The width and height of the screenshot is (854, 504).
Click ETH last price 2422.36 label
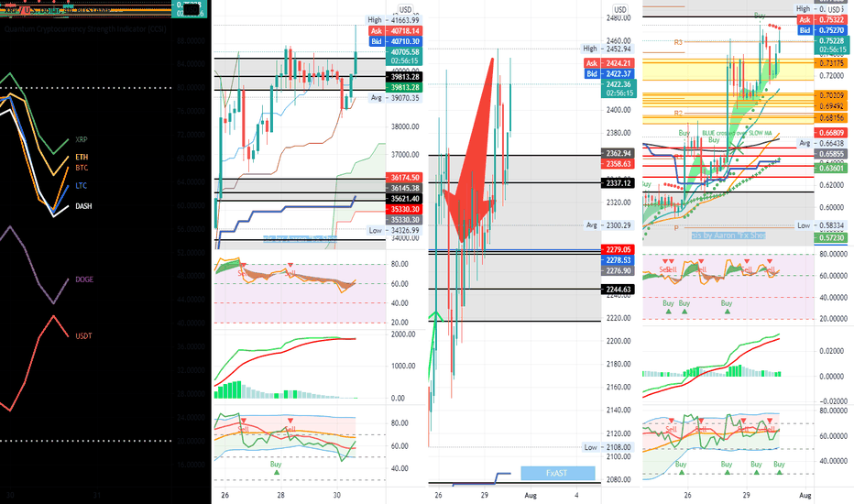coord(619,89)
